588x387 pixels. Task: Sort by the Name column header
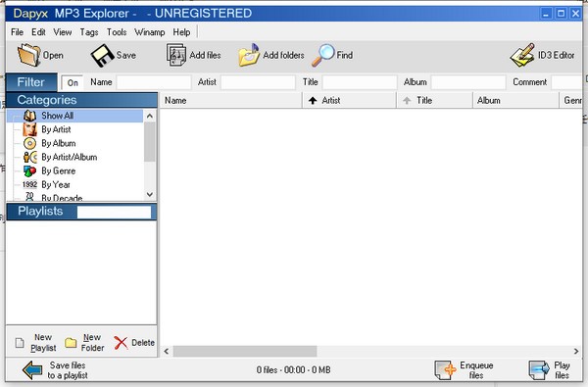click(x=231, y=101)
